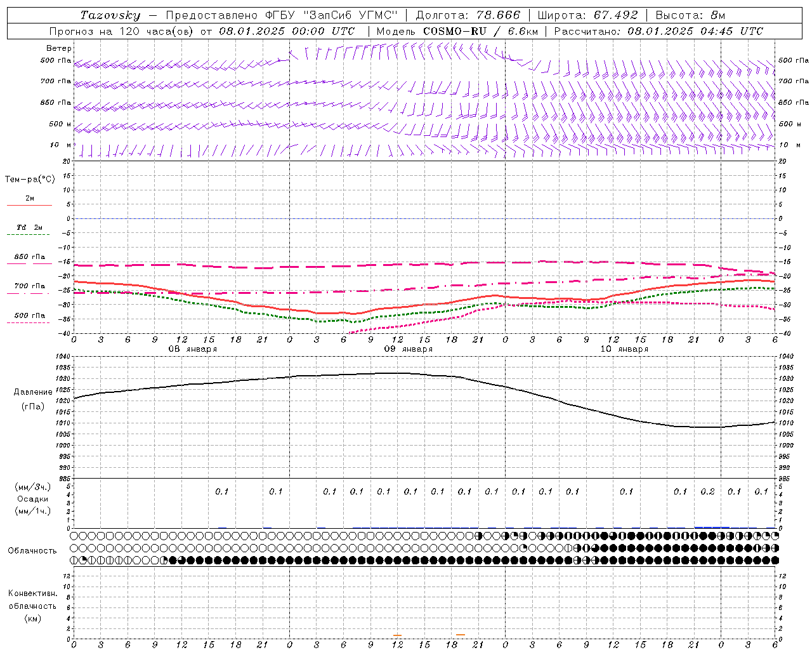Select the elevation text Высота: 8м
Screen dimensions: 812x650
[x=690, y=15]
